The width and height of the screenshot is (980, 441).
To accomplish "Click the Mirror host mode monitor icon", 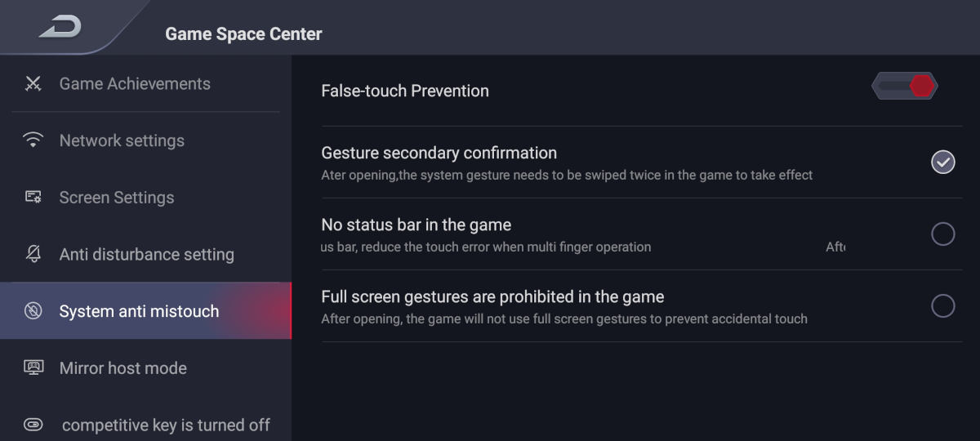I will tap(33, 367).
